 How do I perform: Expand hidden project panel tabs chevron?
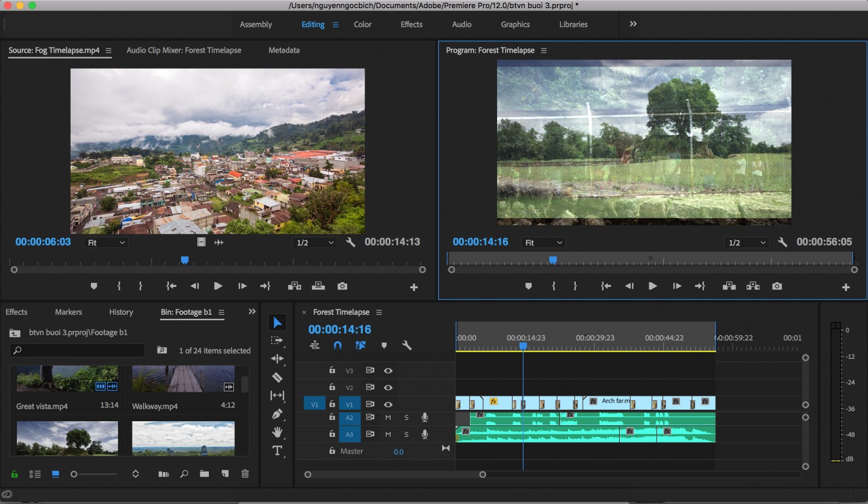pos(252,311)
